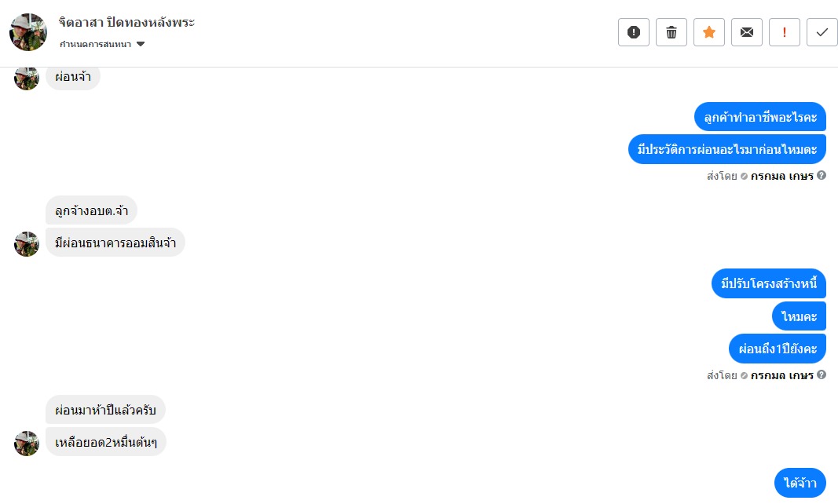Click the message bubble ลูกจ้างอบต.จ้า
Screen dimensions: 838x504
point(91,210)
